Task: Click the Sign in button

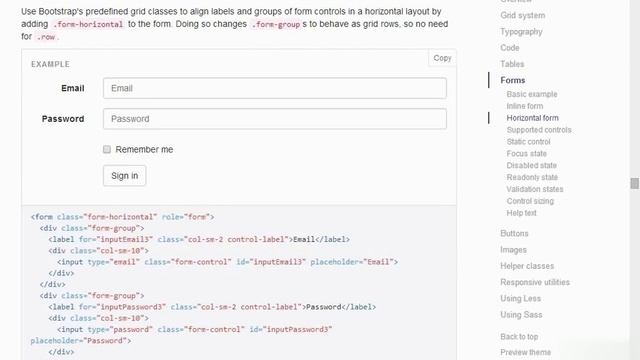Action: pyautogui.click(x=124, y=176)
